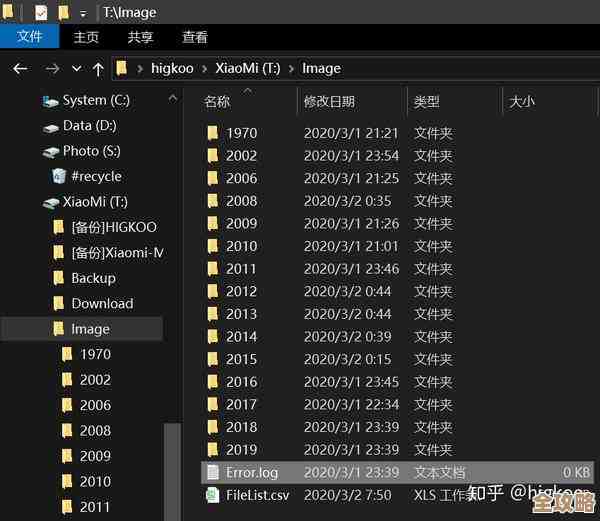The height and width of the screenshot is (521, 600).
Task: Select the 2012 folder icon in file list
Action: click(x=213, y=291)
